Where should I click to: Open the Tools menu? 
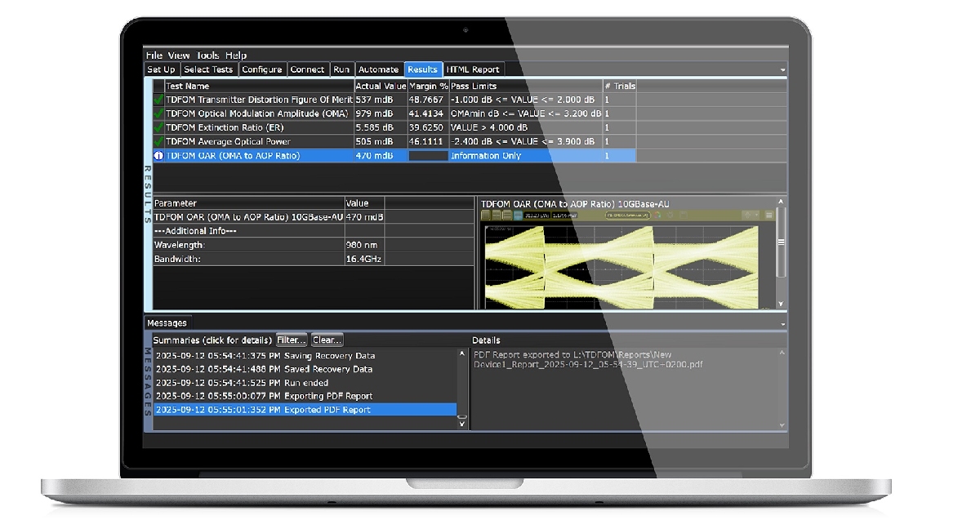coord(207,56)
